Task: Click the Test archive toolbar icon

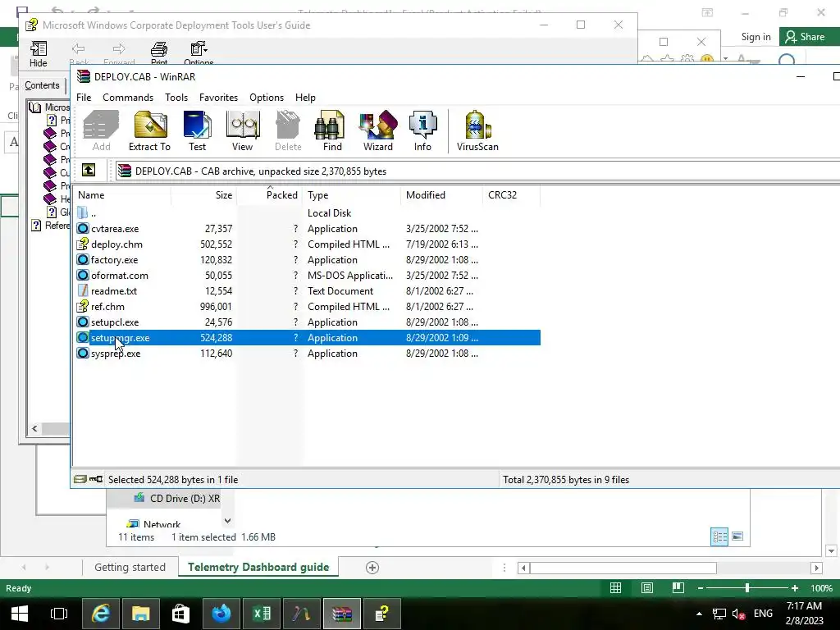Action: [x=197, y=130]
